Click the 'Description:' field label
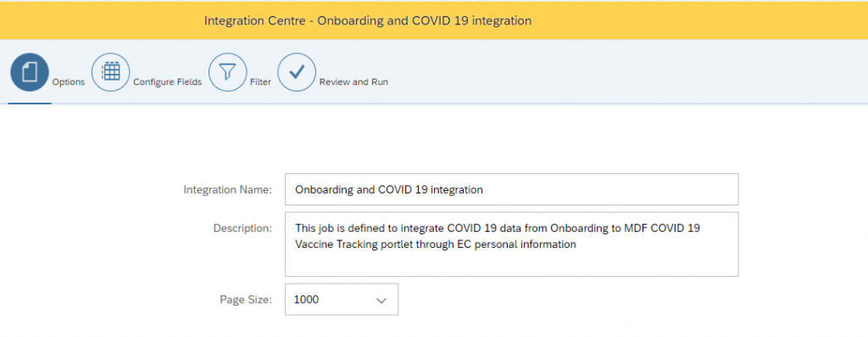 pos(243,227)
